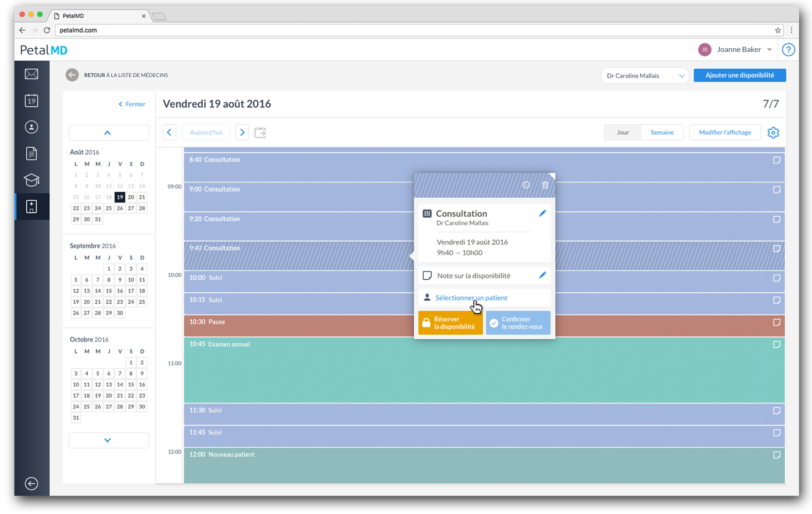Toggle the note checkbox on 8:40 Consultation

(x=776, y=161)
